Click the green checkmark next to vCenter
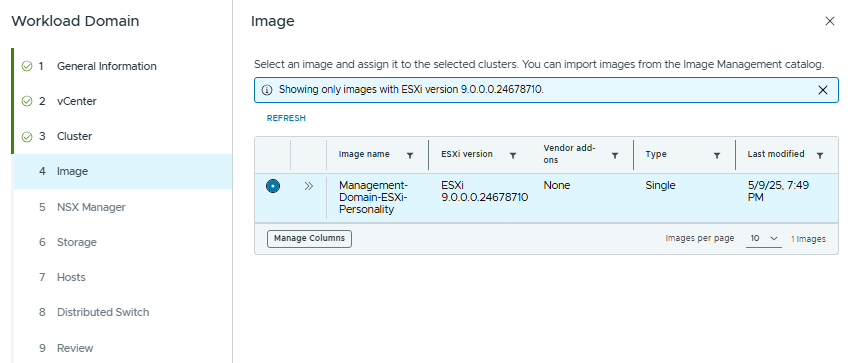The height and width of the screenshot is (363, 850). click(27, 101)
